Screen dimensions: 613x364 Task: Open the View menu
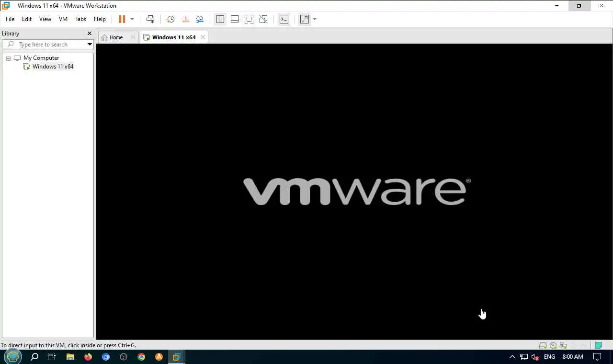tap(45, 19)
